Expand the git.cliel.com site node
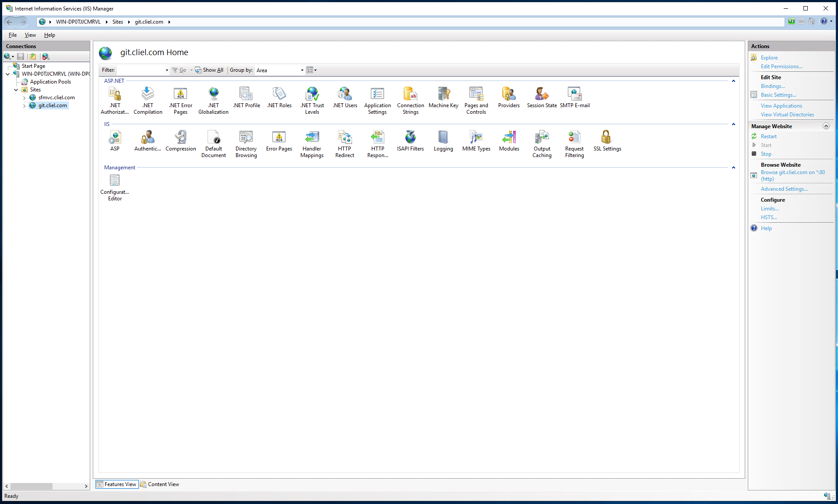The width and height of the screenshot is (838, 504). tap(24, 105)
